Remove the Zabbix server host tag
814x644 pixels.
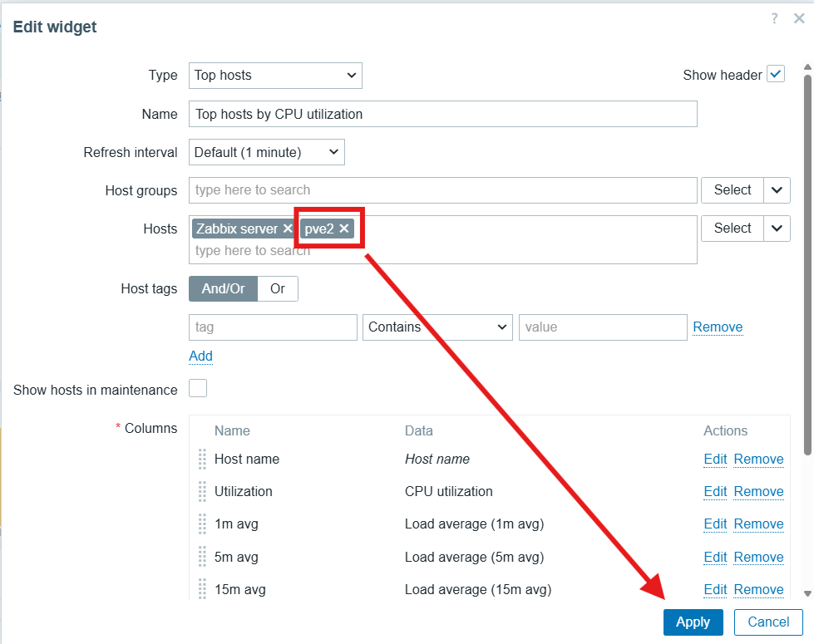(288, 229)
